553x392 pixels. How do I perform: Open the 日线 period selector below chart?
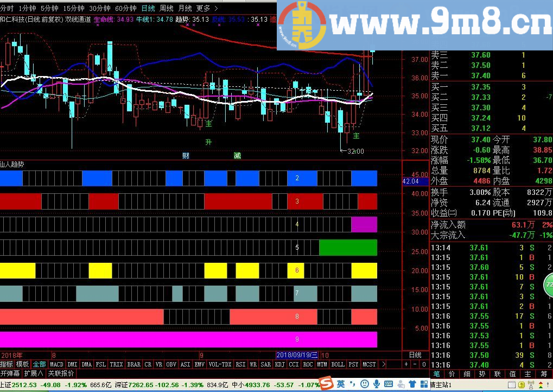tap(415, 355)
